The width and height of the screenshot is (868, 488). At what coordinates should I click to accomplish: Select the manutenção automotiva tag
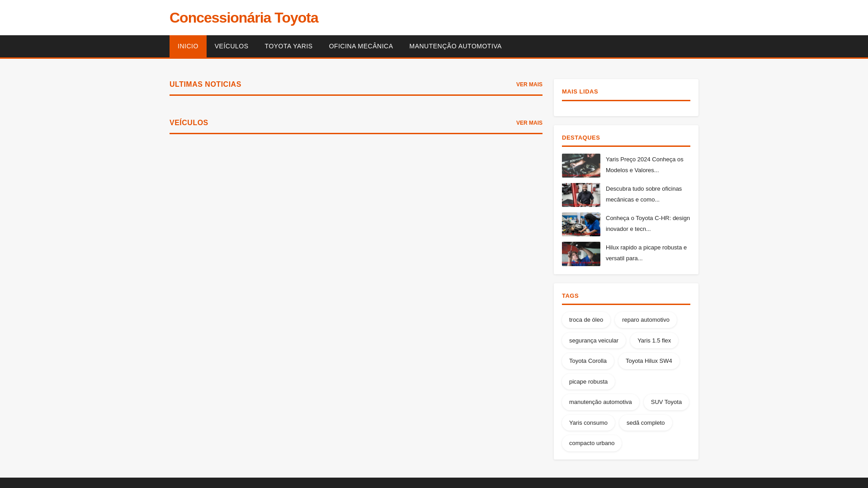point(600,402)
